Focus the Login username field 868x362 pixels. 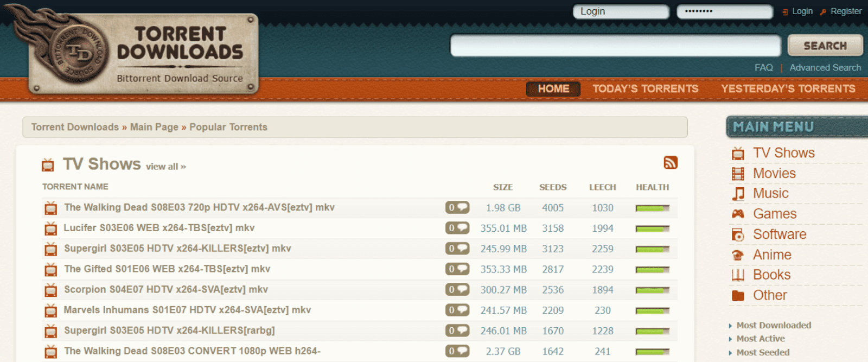coord(621,11)
